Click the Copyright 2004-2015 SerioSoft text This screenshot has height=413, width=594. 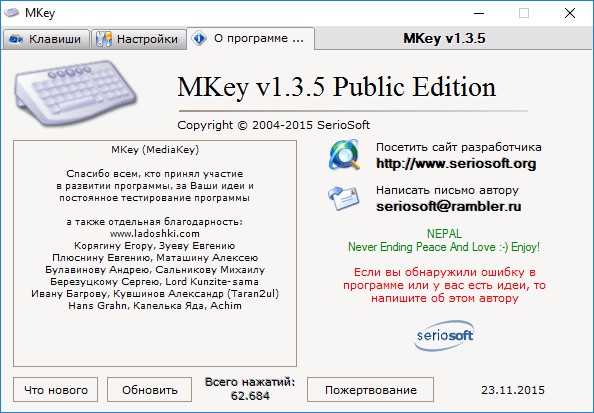click(x=274, y=125)
